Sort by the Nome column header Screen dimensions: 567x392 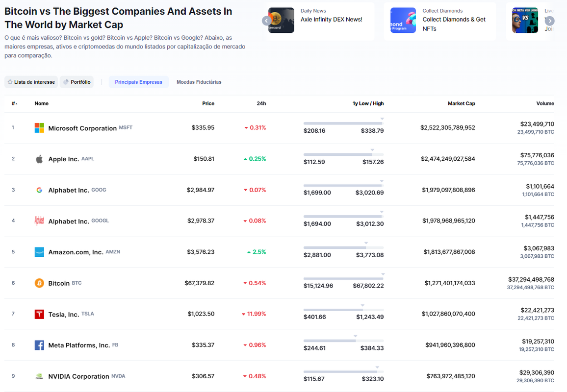click(x=42, y=103)
